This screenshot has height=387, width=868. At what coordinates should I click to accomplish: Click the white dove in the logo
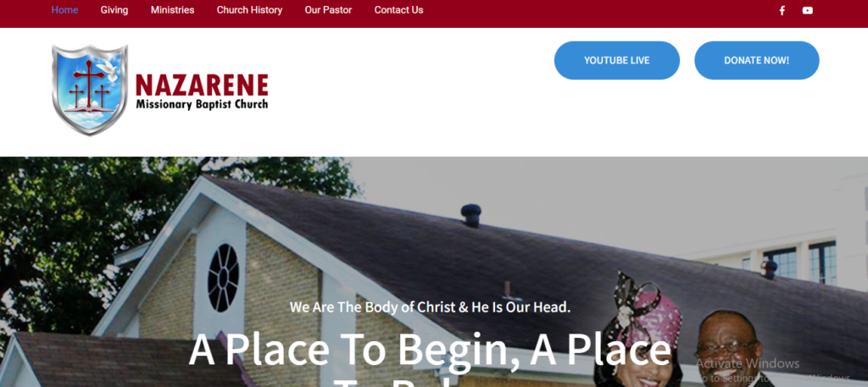pos(108,70)
